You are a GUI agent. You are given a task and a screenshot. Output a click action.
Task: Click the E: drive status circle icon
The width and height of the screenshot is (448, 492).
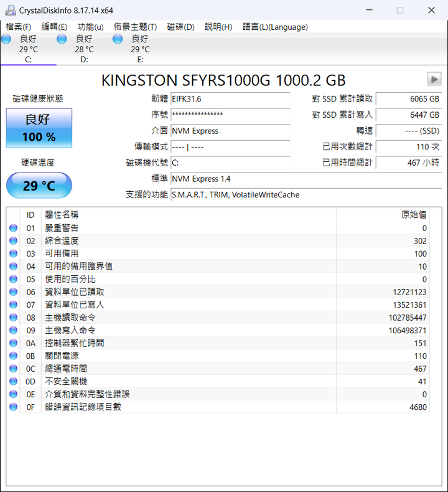(118, 39)
